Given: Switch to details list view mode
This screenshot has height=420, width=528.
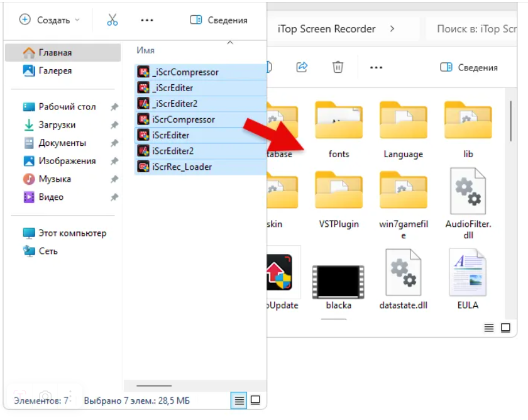Looking at the screenshot, I should pos(239,401).
